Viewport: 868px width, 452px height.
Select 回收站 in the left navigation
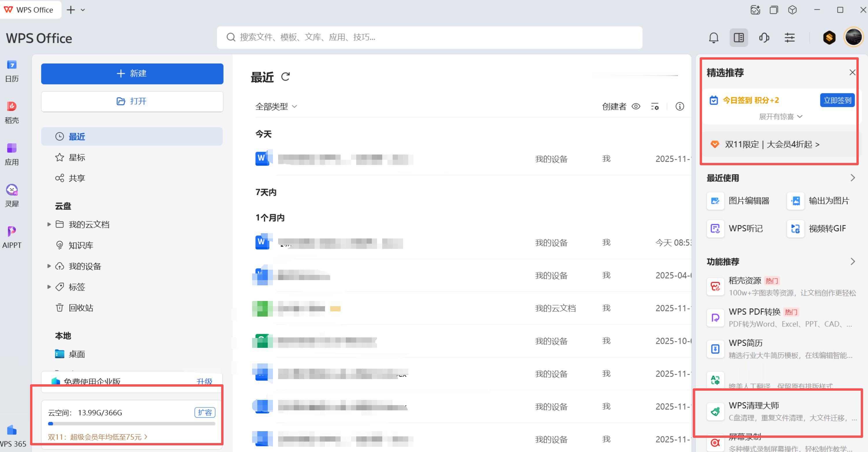(80, 308)
